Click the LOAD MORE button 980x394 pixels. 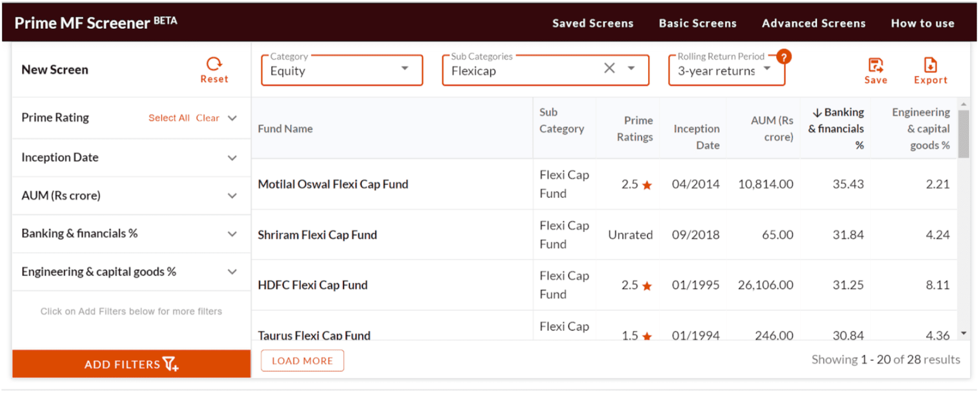coord(302,361)
